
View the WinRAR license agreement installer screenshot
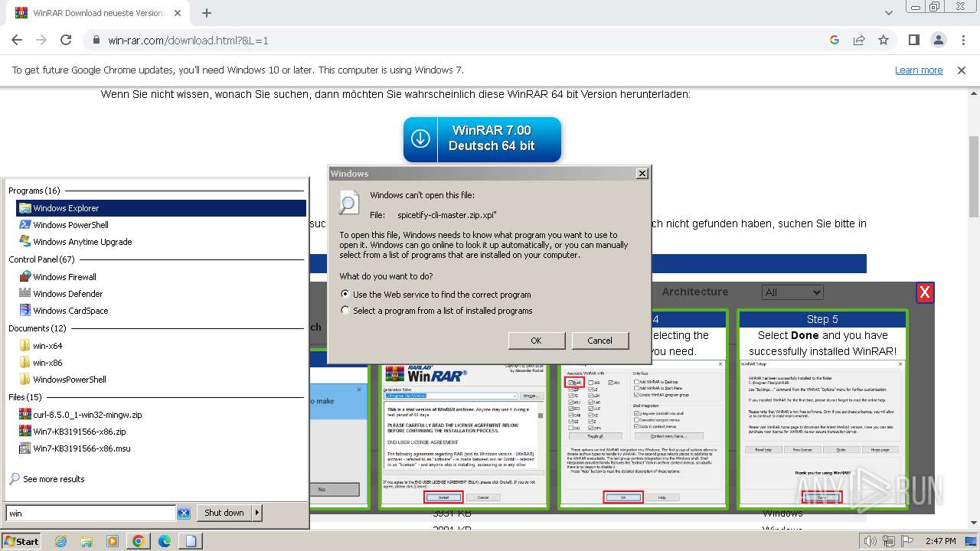[x=464, y=433]
